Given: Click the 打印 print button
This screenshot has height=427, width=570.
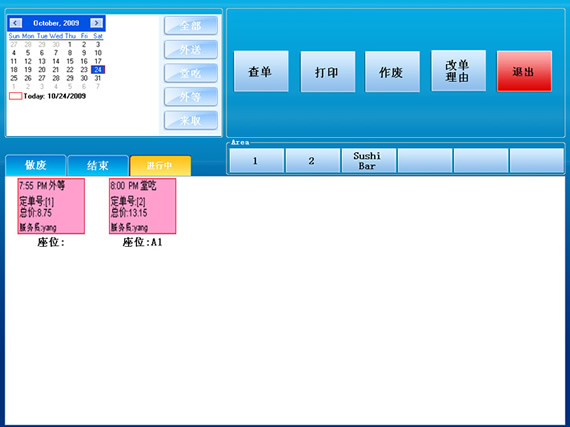Looking at the screenshot, I should coord(328,72).
